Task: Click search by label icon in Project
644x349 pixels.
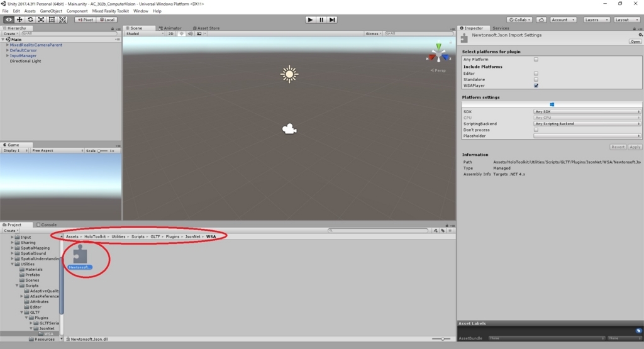Action: (x=443, y=231)
